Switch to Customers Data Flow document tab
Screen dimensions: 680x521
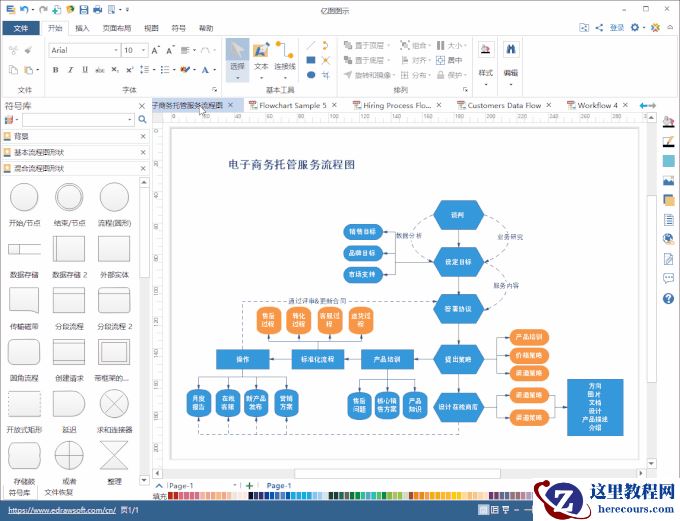pyautogui.click(x=504, y=105)
